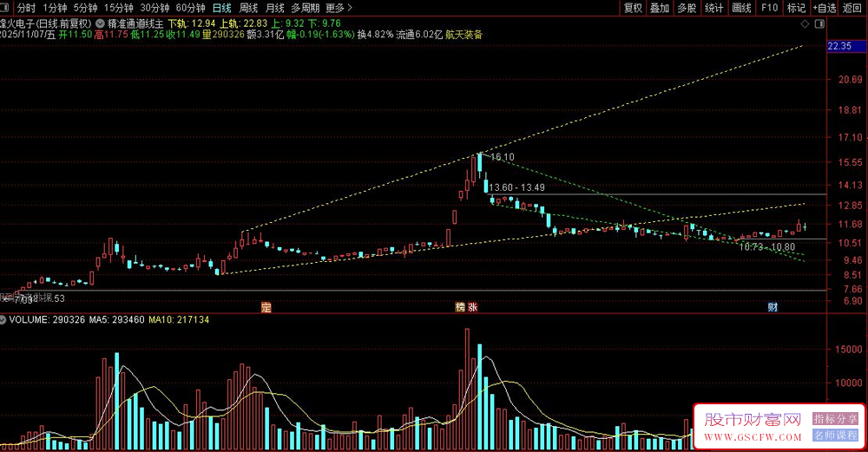Click the stock name 烽火电子(日线.前复权)
The height and width of the screenshot is (452, 868).
coord(45,23)
